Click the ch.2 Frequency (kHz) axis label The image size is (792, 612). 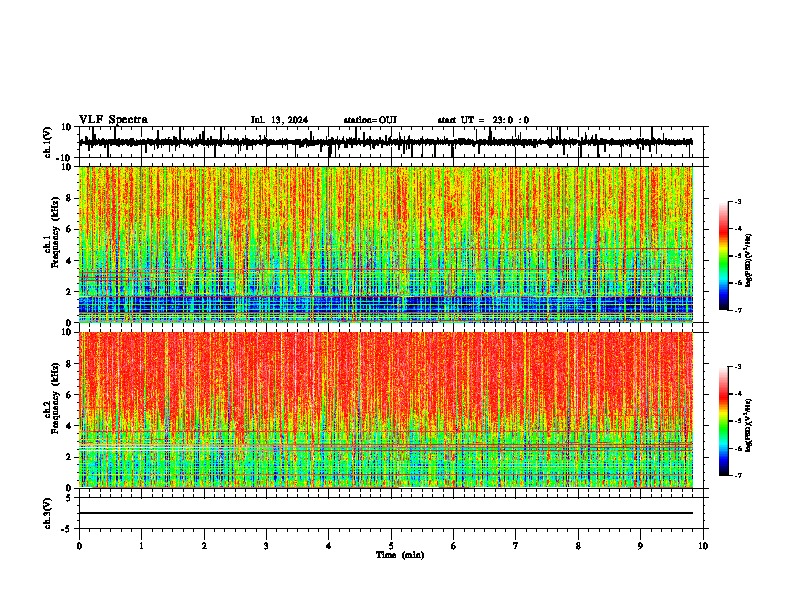[x=53, y=398]
